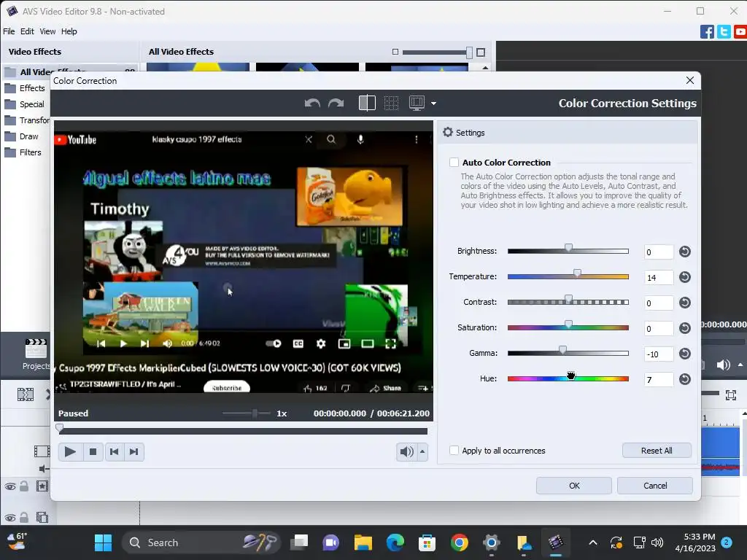Viewport: 747px width, 560px height.
Task: Click the preview seek bar
Action: [243, 432]
